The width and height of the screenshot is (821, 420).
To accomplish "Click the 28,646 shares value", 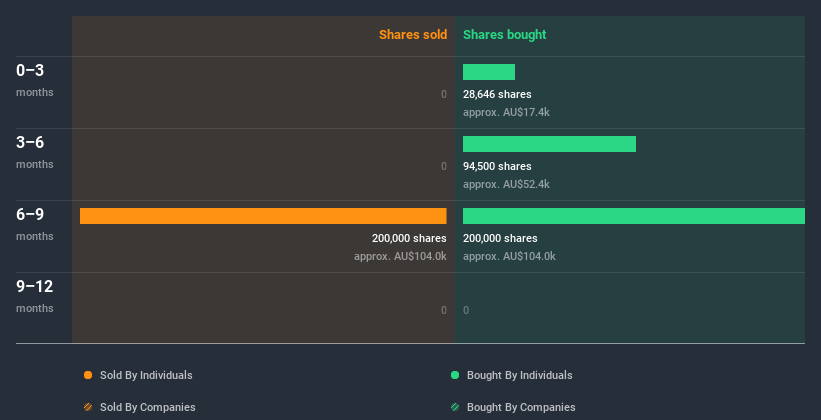I will click(x=497, y=94).
